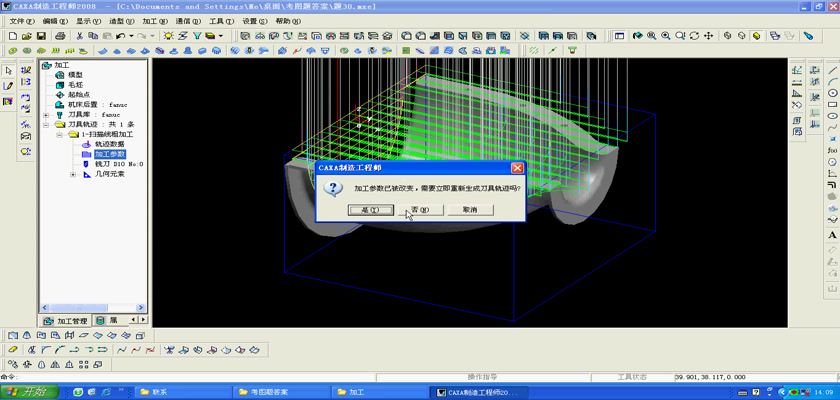
Task: Click the rotate view icon
Action: 694,36
